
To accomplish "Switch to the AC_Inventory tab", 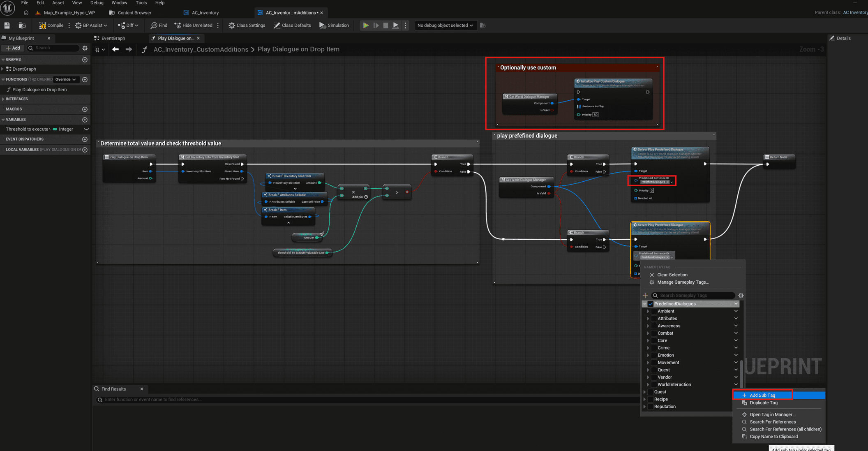I will click(201, 13).
